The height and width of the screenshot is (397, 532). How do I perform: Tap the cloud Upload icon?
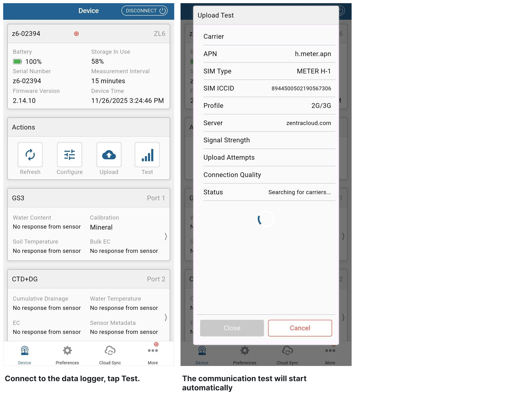click(x=109, y=155)
